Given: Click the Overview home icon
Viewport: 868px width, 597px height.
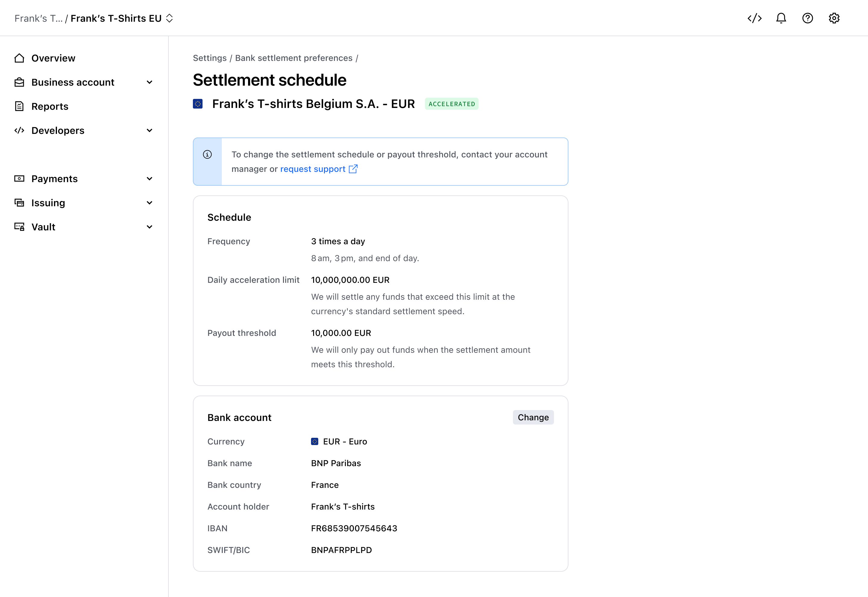Looking at the screenshot, I should click(x=19, y=58).
